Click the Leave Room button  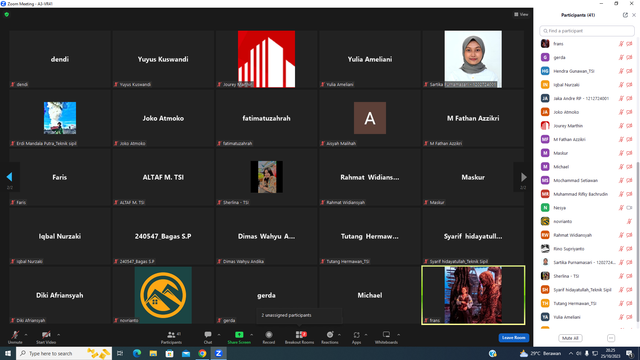(x=513, y=338)
